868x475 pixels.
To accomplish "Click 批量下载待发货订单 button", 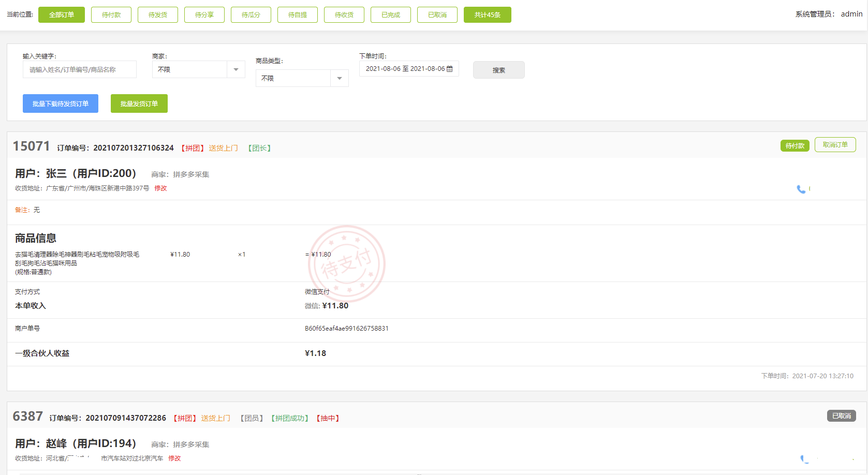I will click(61, 103).
